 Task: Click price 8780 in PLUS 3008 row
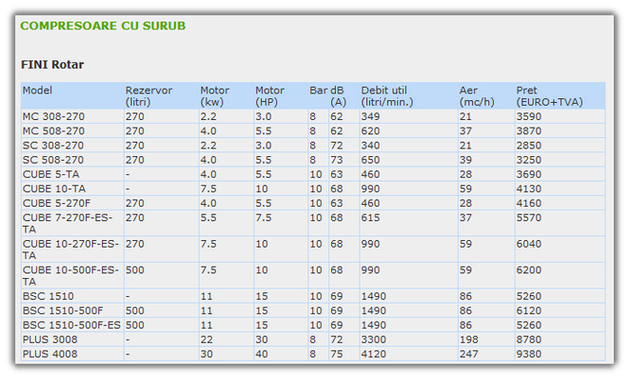tap(529, 340)
